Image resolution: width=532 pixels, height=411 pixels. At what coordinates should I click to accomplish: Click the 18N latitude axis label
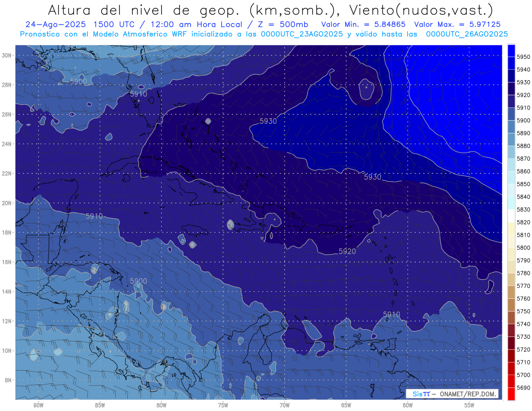pos(7,233)
